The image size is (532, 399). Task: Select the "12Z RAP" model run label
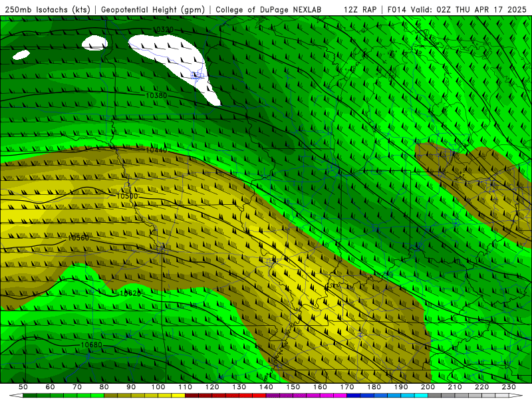[360, 10]
